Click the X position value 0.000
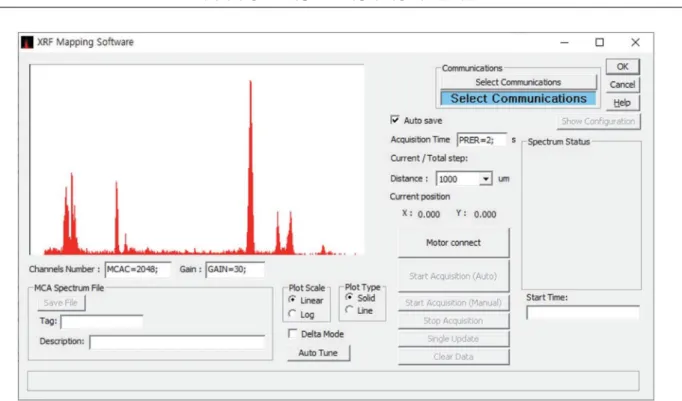 tap(429, 214)
